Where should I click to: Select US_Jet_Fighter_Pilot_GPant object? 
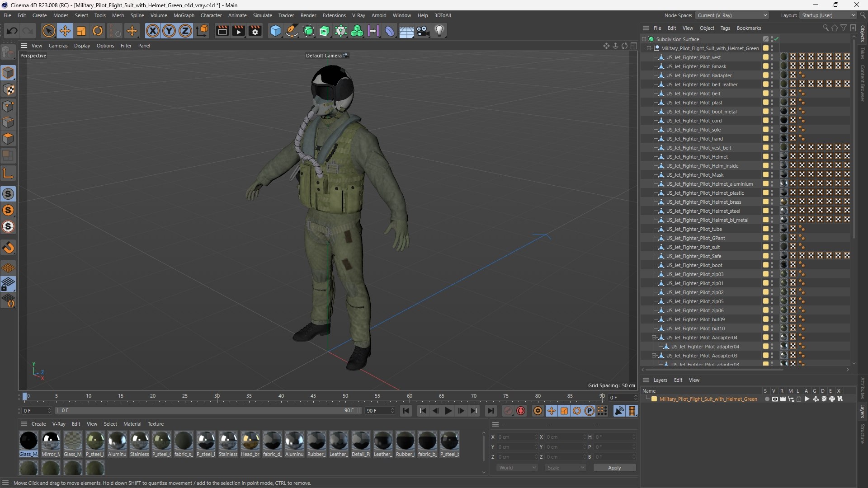(695, 238)
